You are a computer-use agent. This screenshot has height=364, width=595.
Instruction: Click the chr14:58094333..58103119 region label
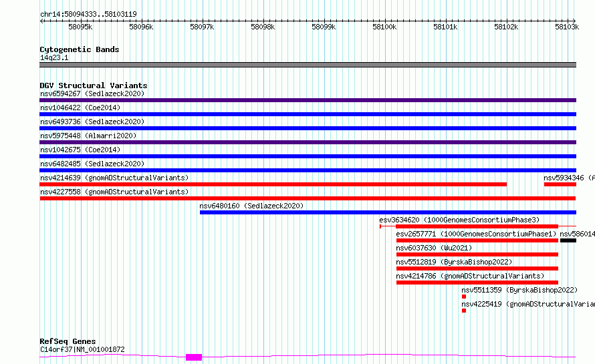click(x=88, y=15)
